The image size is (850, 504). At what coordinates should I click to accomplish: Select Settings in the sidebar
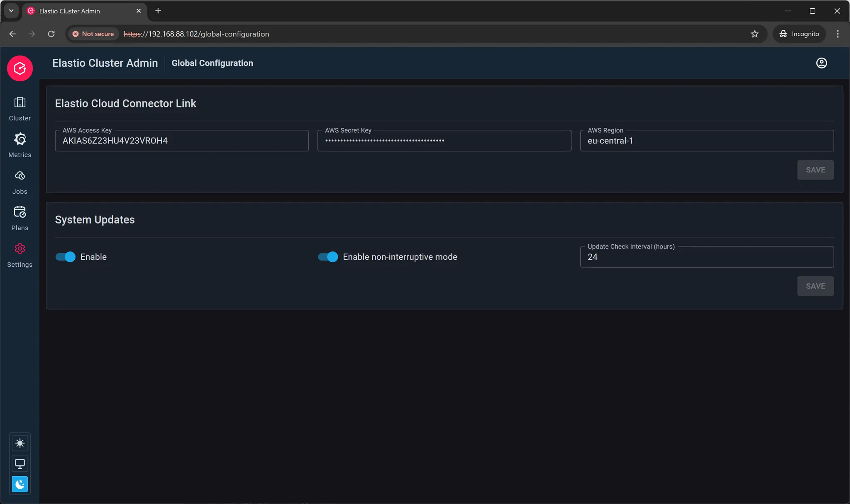coord(20,255)
